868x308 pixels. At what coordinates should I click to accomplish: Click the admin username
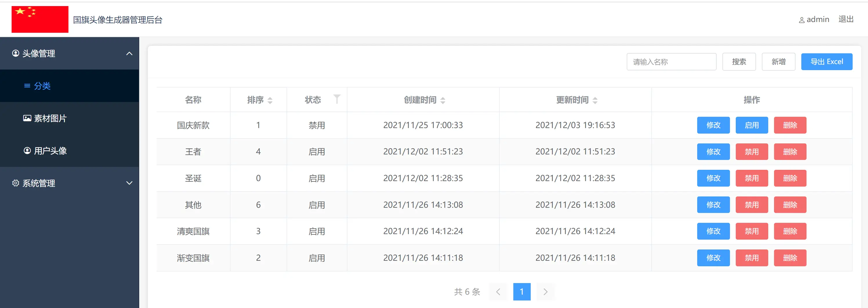(818, 19)
